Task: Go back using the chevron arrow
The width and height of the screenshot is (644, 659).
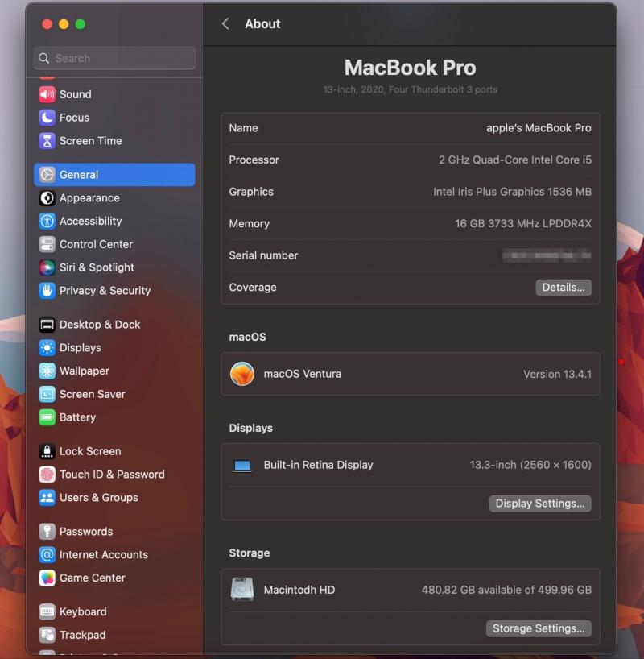Action: (x=225, y=24)
